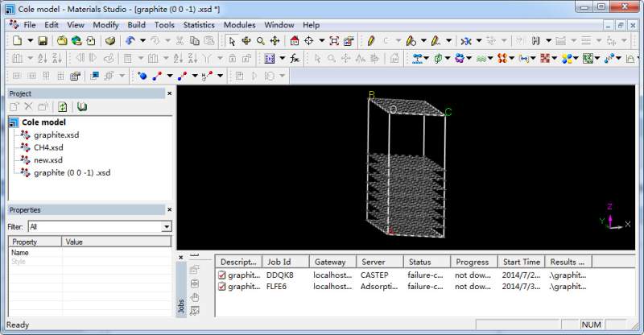Expand the Undo history dropdown arrow

143,41
